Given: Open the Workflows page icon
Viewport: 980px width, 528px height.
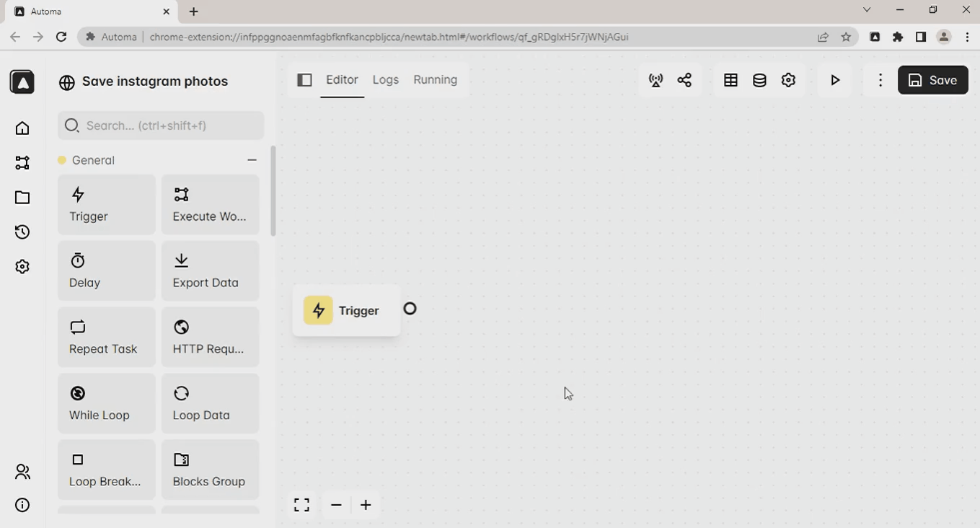Looking at the screenshot, I should 22,163.
